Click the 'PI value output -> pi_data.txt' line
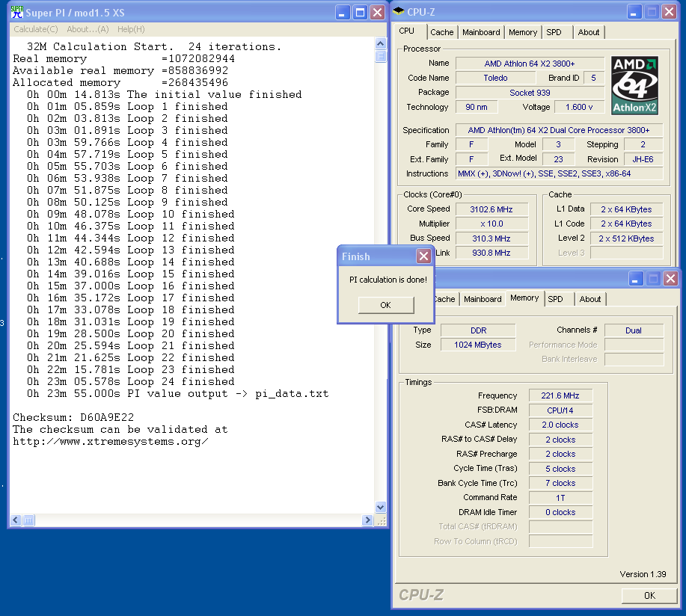 [178, 393]
